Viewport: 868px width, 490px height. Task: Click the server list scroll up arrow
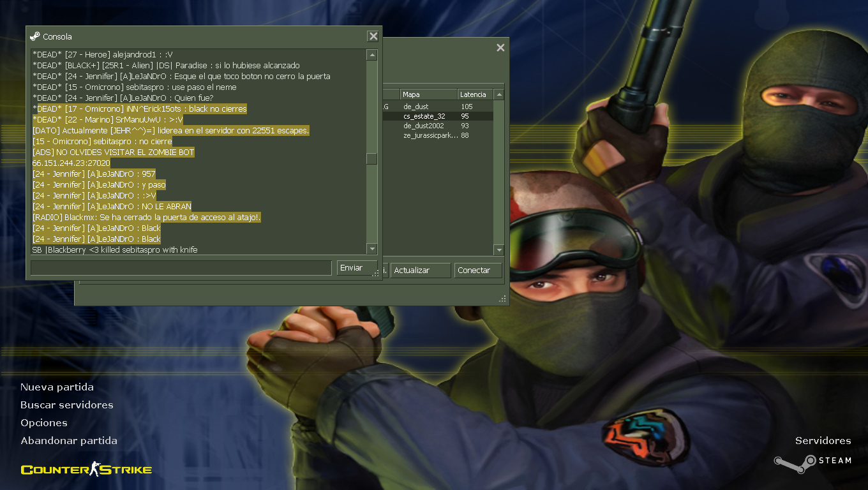click(x=499, y=94)
